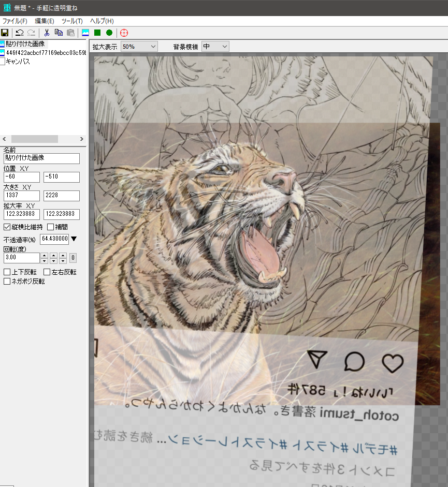
Task: Open the 背景模様 中 dropdown
Action: click(215, 47)
